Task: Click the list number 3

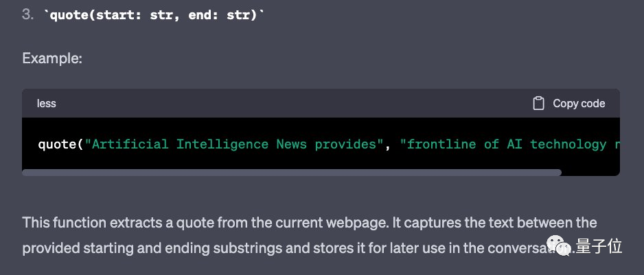Action: [28, 16]
